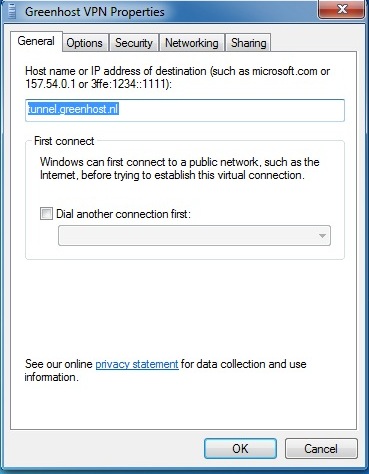Click the 'Windows can first connect' description text

coord(180,168)
